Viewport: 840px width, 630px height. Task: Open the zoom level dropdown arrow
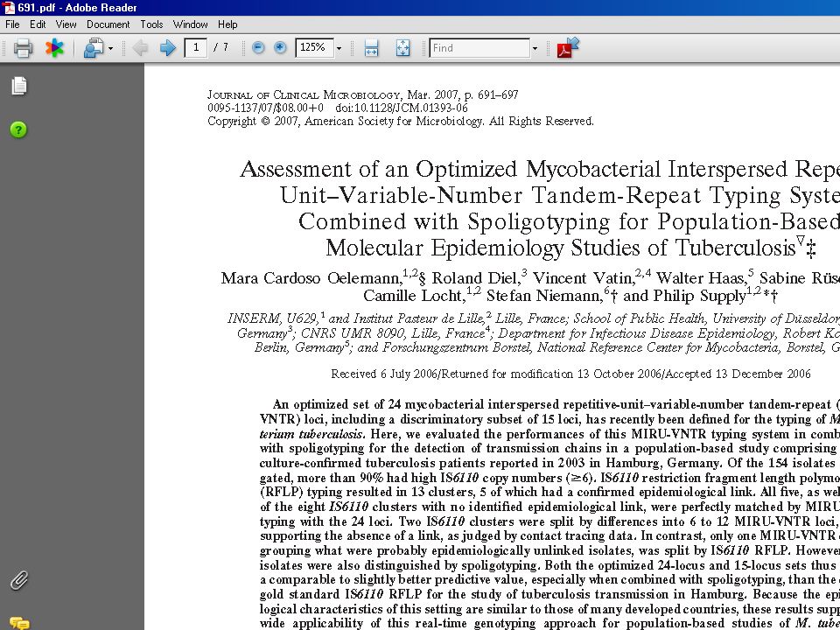[x=339, y=49]
